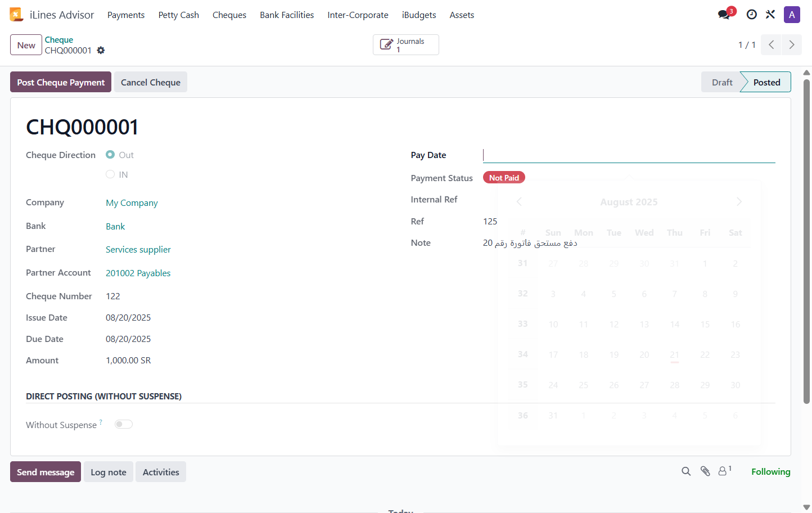Screen dimensions: 812x513
Task: Create a New cheque record
Action: (x=26, y=45)
